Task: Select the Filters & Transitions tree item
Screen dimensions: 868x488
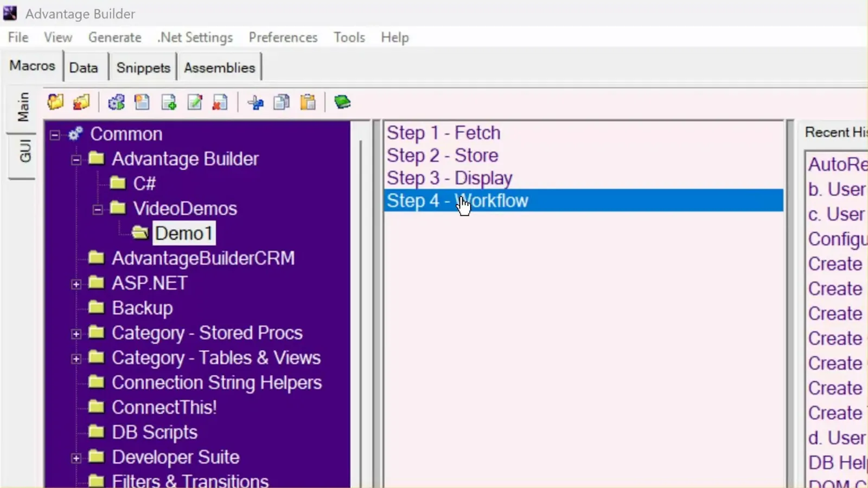Action: click(190, 480)
